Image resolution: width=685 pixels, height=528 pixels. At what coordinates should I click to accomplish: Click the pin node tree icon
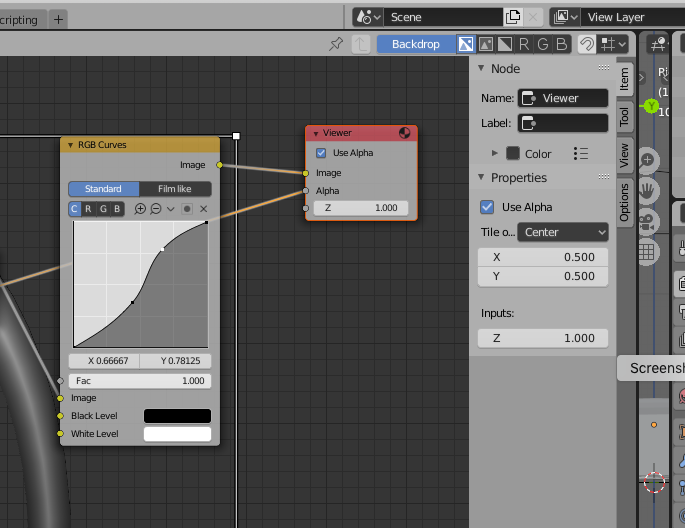point(336,44)
